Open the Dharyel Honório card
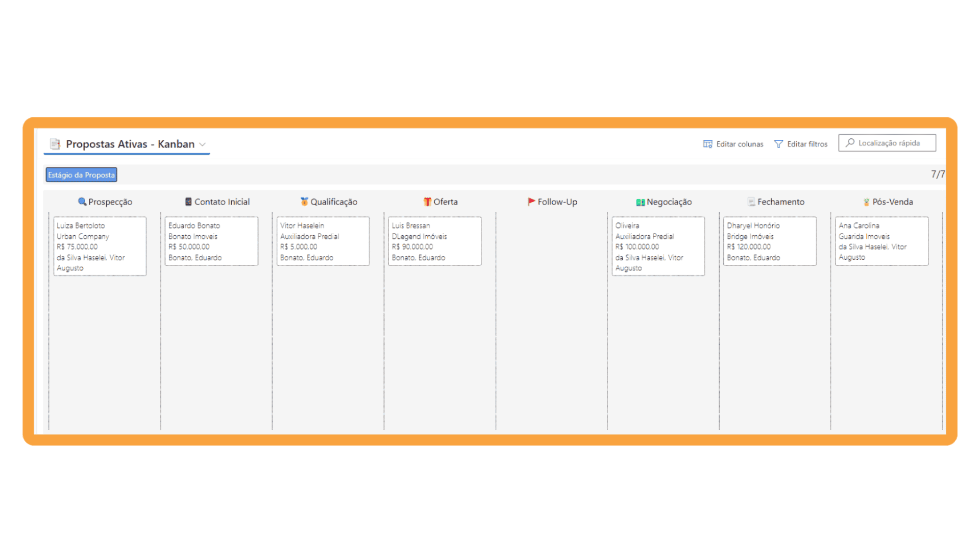 point(770,241)
